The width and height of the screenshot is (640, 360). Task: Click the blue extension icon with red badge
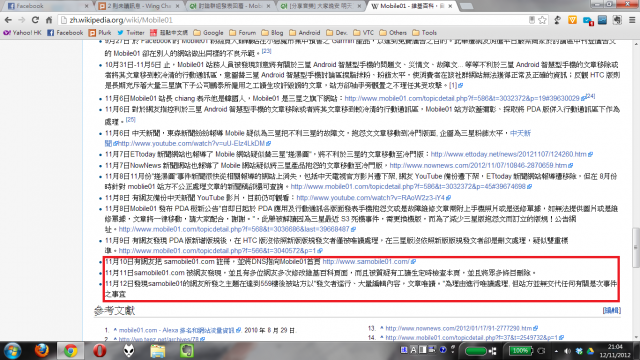point(588,20)
